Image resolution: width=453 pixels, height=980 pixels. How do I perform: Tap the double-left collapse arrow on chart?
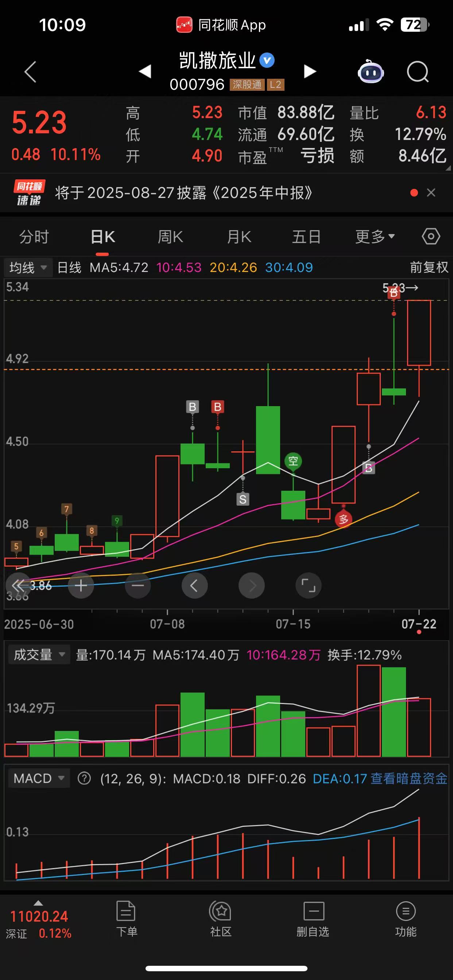click(18, 585)
